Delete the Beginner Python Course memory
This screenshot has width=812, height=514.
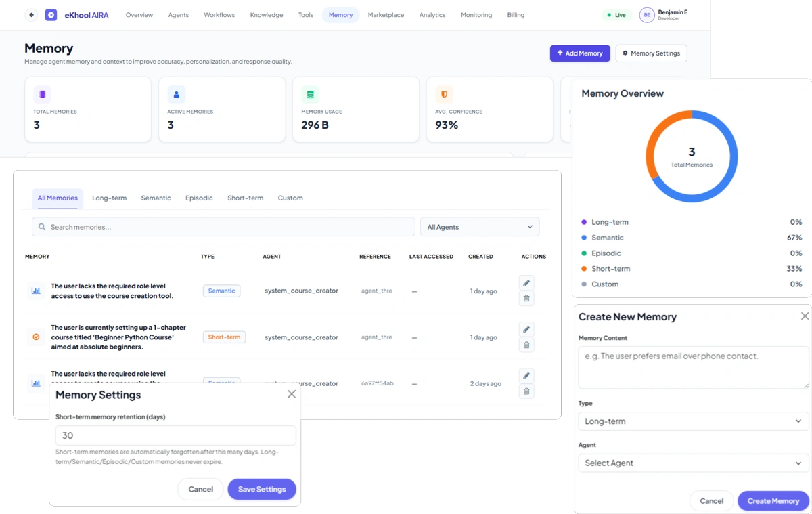click(x=526, y=345)
